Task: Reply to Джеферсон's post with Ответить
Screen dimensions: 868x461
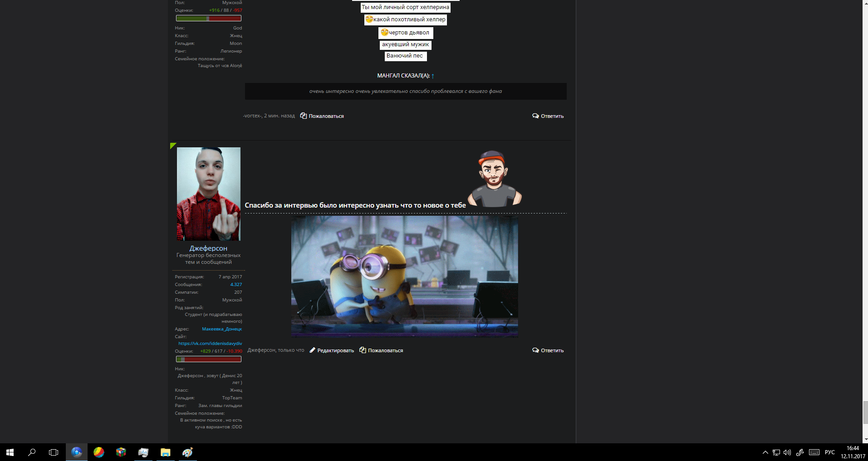Action: point(548,350)
